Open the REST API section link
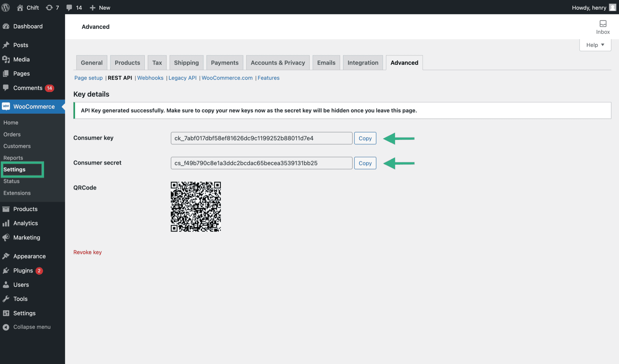619x364 pixels. coord(120,78)
